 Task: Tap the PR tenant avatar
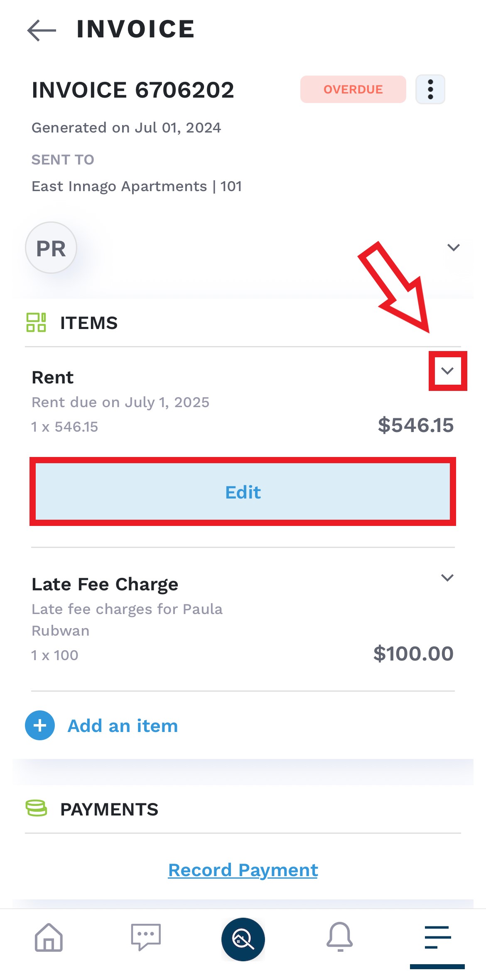[51, 248]
